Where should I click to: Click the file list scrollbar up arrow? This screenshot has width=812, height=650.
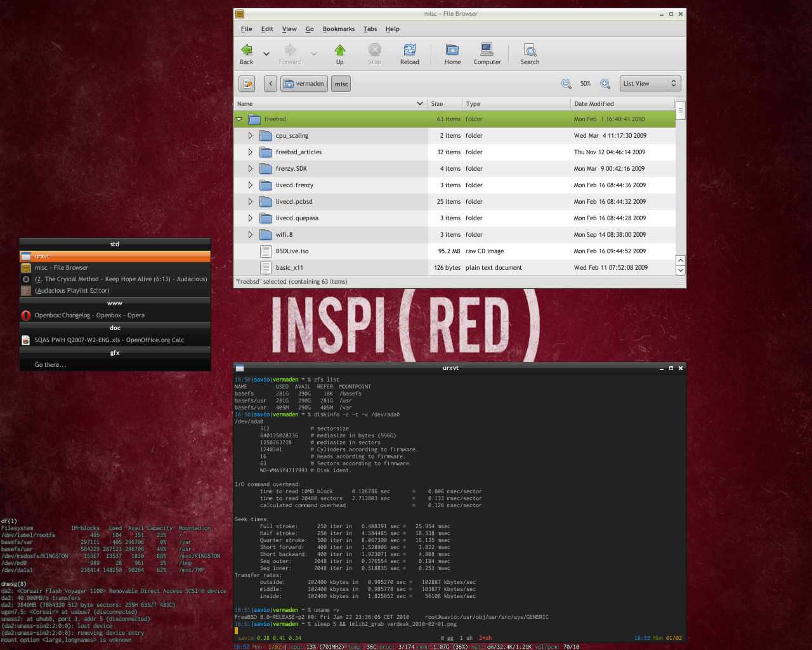click(x=681, y=260)
